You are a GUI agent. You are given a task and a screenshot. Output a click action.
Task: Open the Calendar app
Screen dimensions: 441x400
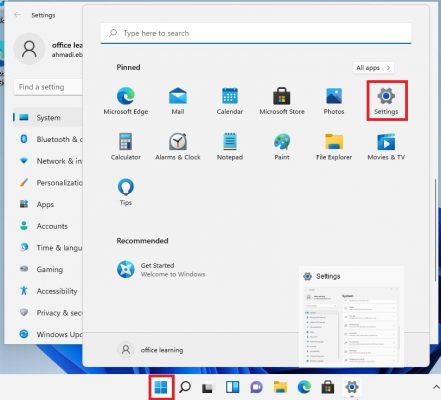[x=230, y=101]
